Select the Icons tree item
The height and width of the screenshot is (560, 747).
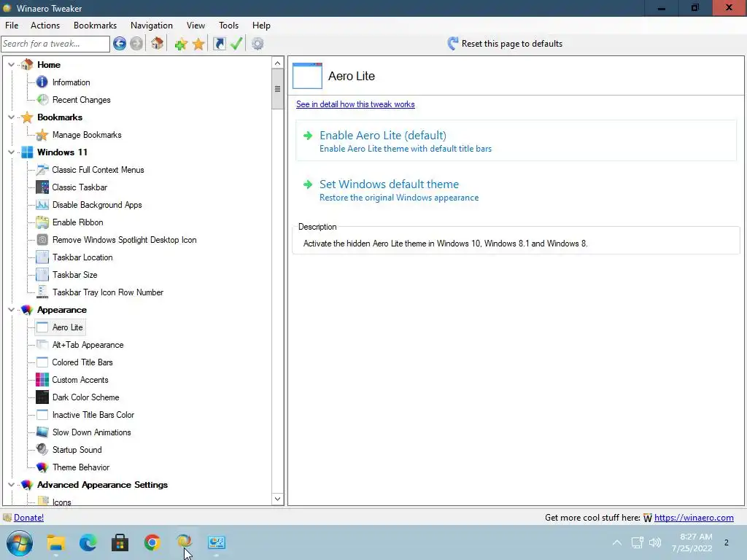point(61,502)
